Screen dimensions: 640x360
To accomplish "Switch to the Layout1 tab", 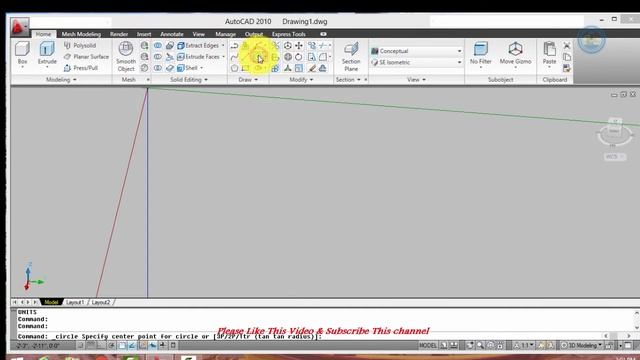I will click(x=75, y=302).
